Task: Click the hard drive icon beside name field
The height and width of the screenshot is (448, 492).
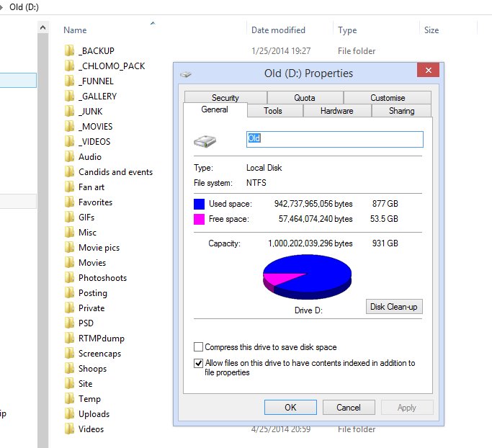Action: point(205,141)
